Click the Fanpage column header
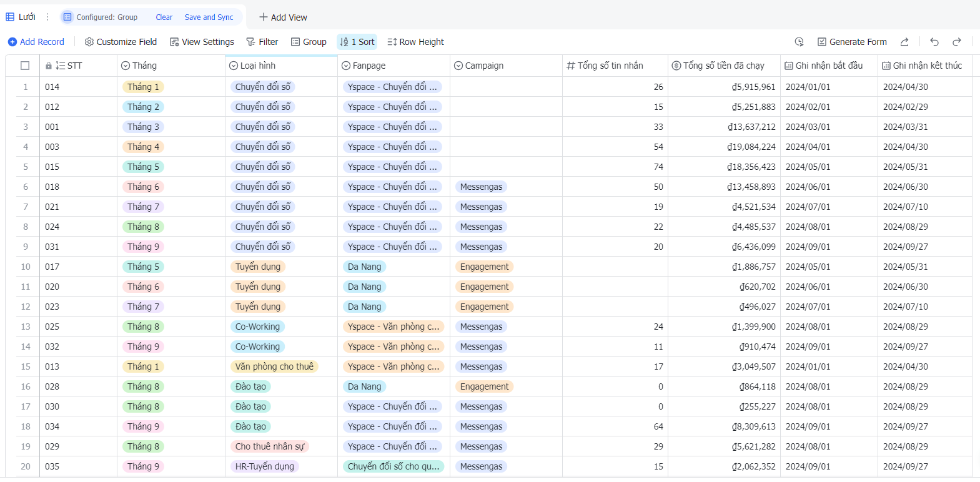The height and width of the screenshot is (482, 980). click(393, 66)
